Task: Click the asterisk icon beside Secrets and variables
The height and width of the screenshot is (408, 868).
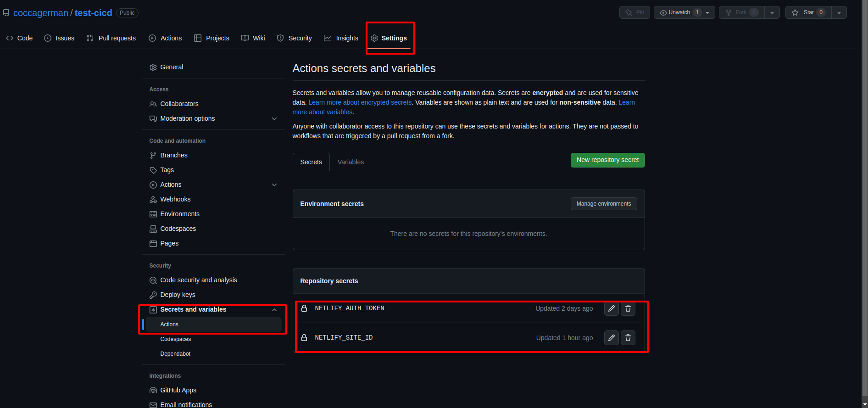Action: pos(153,310)
